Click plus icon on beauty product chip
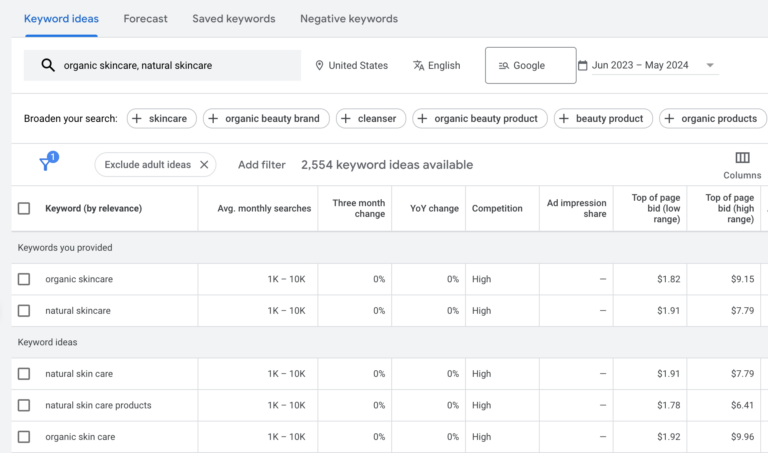This screenshot has height=453, width=768. coord(564,119)
